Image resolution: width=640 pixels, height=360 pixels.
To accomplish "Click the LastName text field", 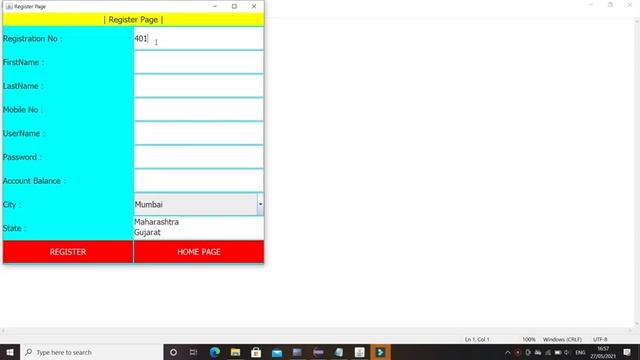I will pyautogui.click(x=199, y=86).
